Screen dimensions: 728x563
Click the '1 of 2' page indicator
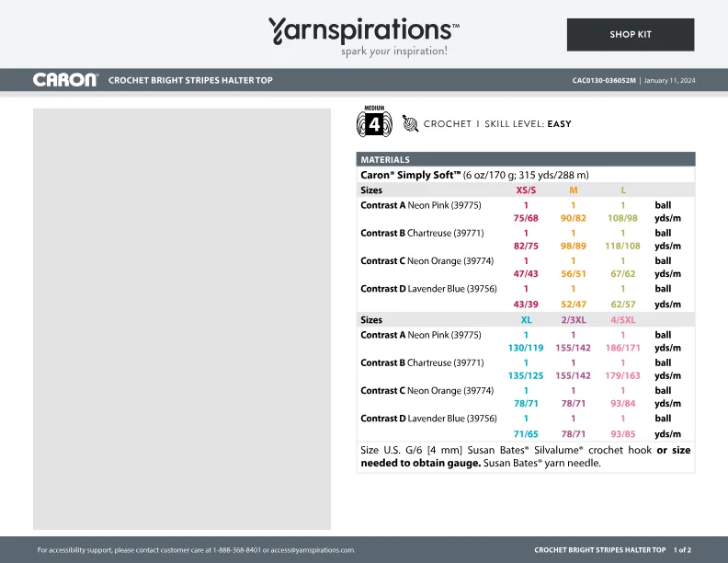pyautogui.click(x=682, y=550)
